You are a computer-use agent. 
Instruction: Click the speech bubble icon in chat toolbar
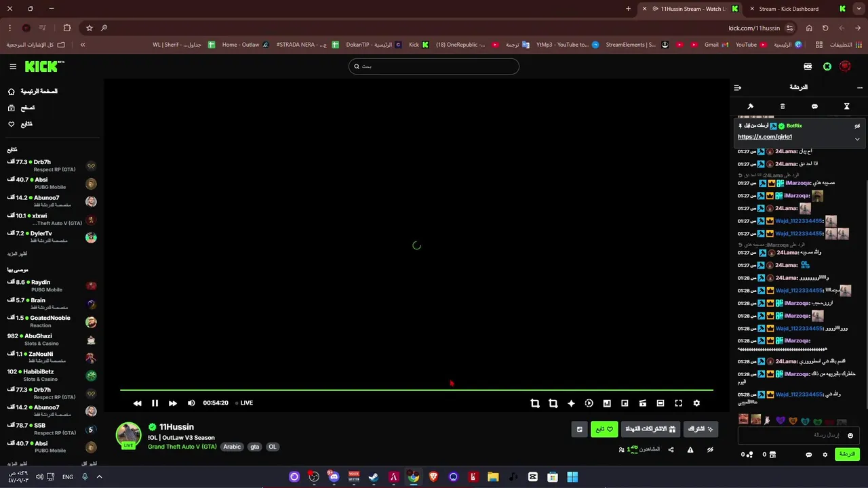[x=814, y=106]
